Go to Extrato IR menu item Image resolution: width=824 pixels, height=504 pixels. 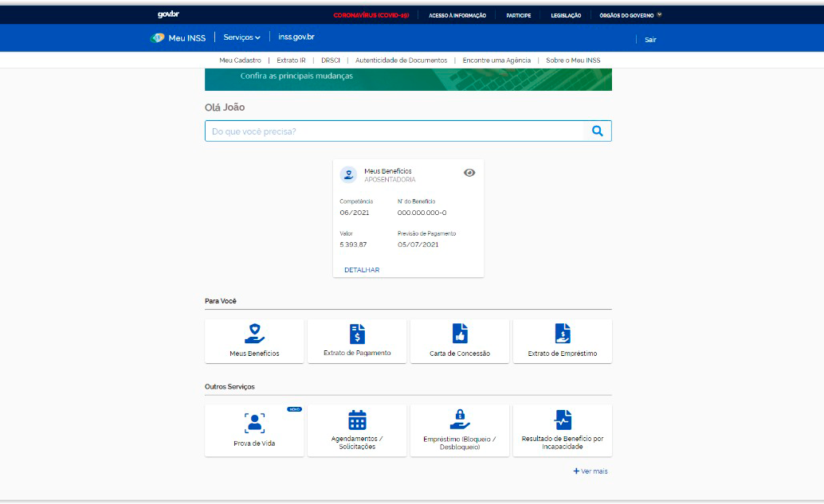[x=291, y=61]
